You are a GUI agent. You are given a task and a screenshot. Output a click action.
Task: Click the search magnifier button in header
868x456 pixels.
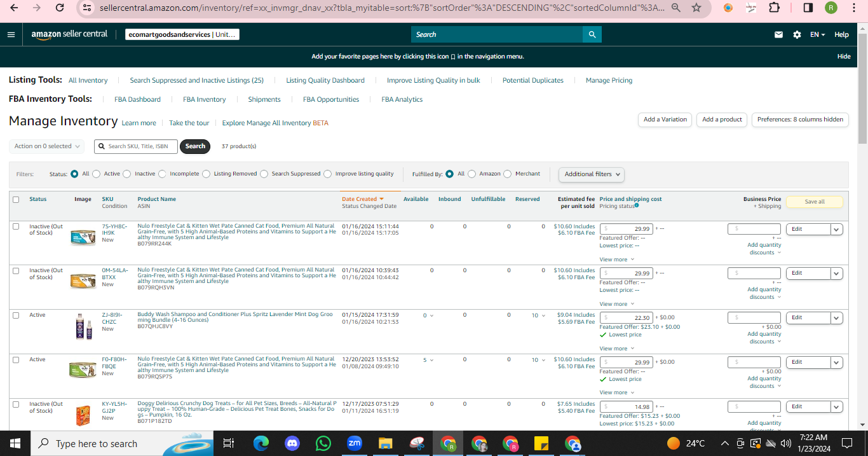tap(592, 34)
